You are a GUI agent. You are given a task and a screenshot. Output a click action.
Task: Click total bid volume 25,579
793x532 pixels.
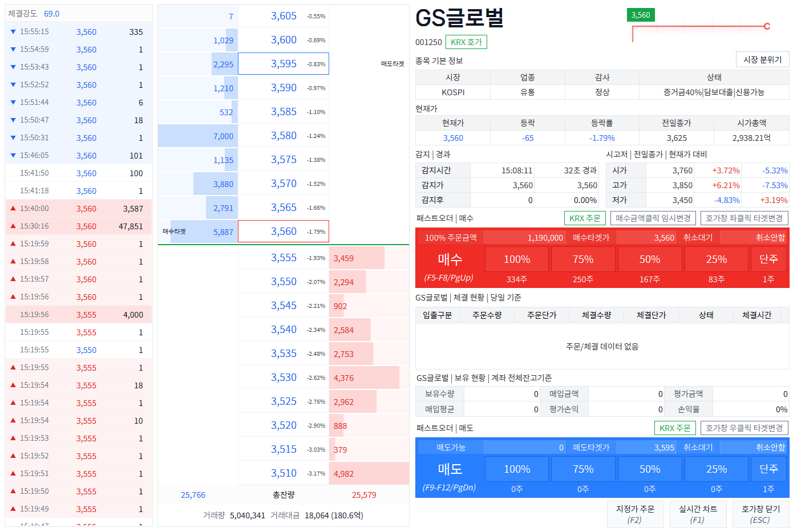(364, 495)
